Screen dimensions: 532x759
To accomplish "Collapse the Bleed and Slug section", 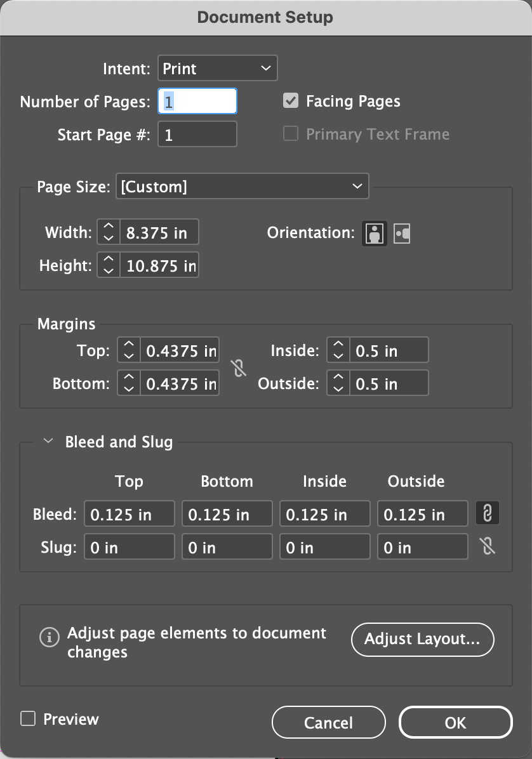I will (48, 441).
